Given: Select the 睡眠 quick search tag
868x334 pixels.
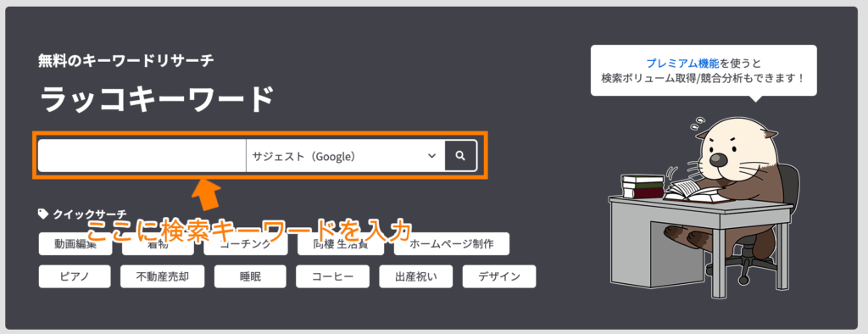Looking at the screenshot, I should (x=250, y=276).
